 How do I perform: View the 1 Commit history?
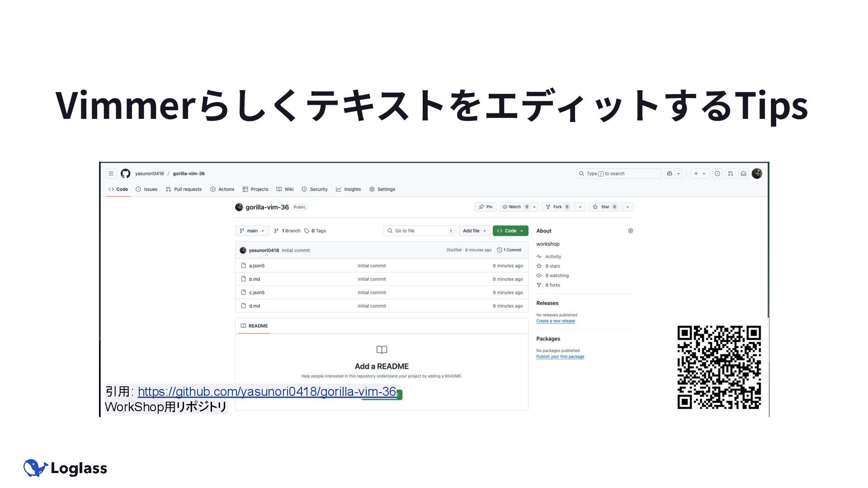(x=509, y=250)
